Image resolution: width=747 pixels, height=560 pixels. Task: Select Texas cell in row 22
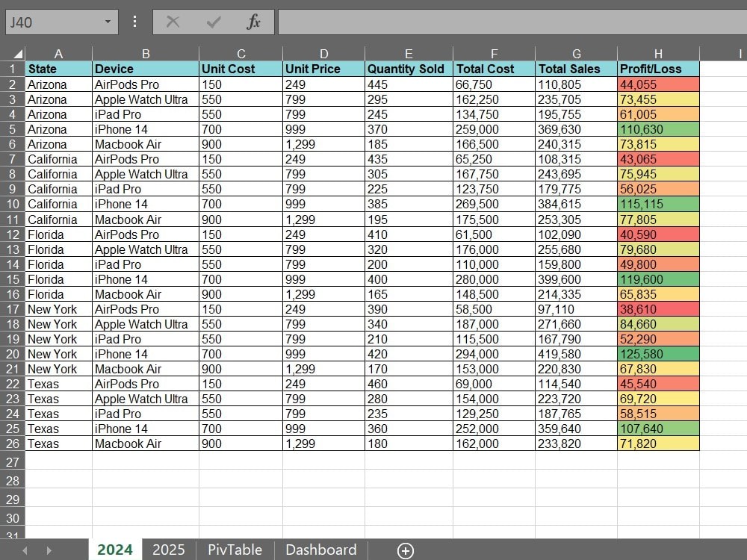click(58, 384)
